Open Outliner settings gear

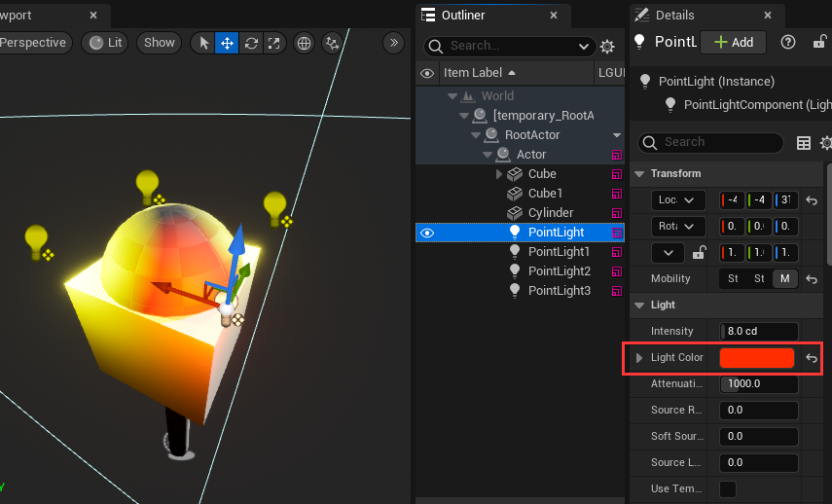click(x=607, y=47)
